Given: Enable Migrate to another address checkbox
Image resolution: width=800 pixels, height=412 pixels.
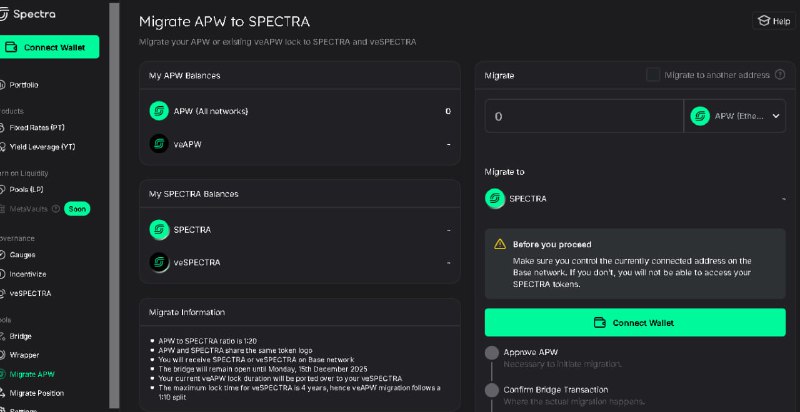Looking at the screenshot, I should (x=653, y=75).
